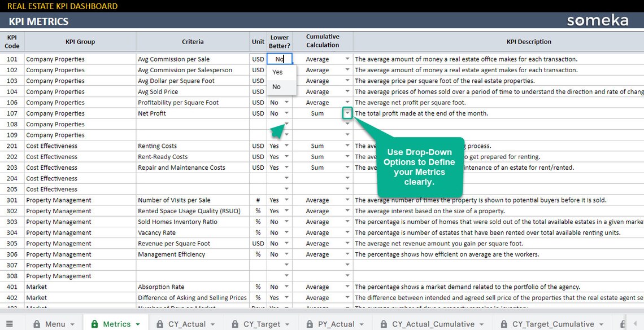Click the green lock icon on Metrics tab
644x330 pixels.
pyautogui.click(x=94, y=324)
